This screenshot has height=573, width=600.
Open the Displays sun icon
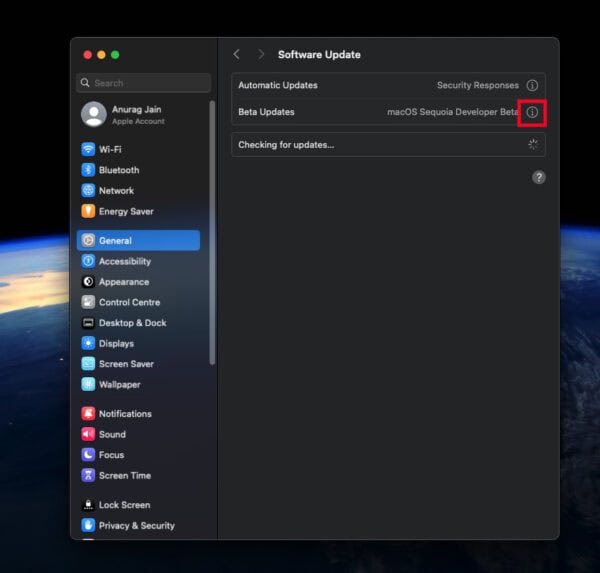coord(88,343)
